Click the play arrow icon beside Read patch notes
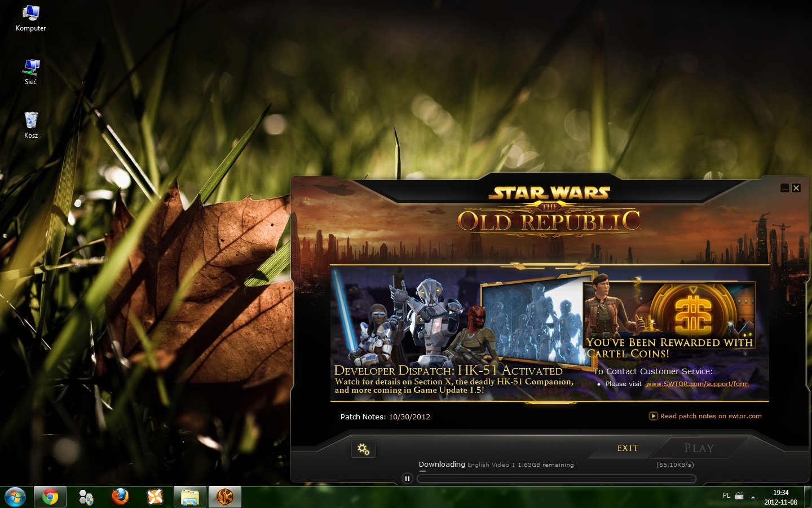 click(654, 416)
